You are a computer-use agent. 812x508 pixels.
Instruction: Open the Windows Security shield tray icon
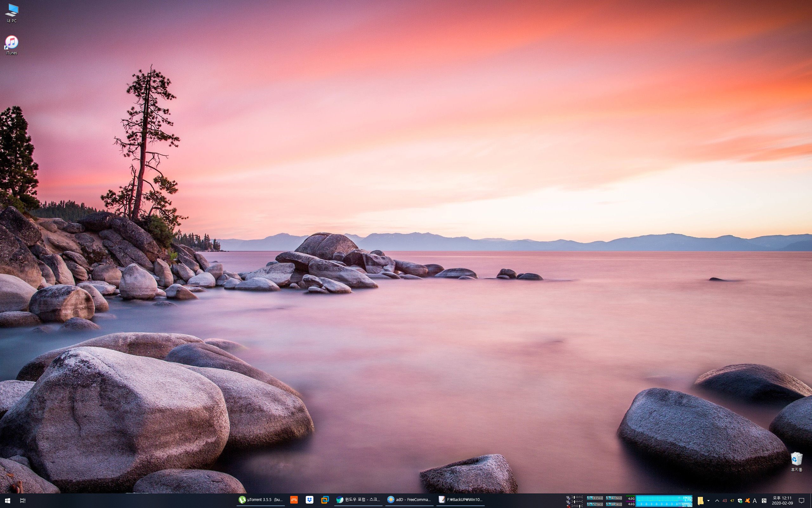740,501
